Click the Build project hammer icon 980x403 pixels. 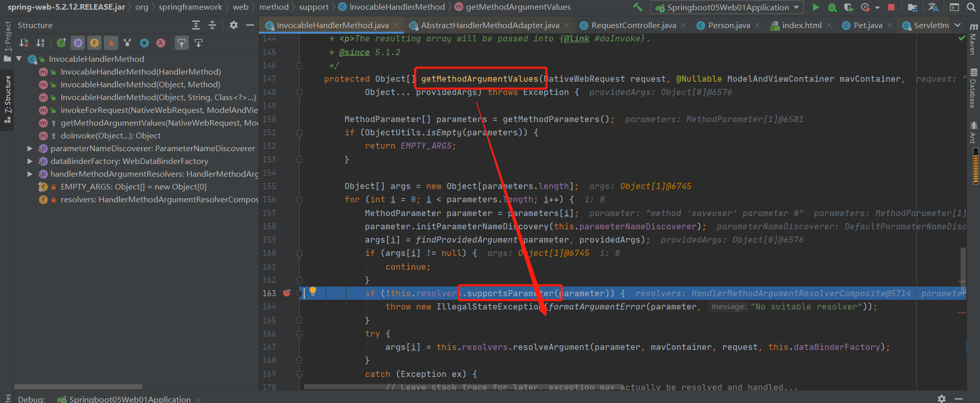click(x=638, y=7)
